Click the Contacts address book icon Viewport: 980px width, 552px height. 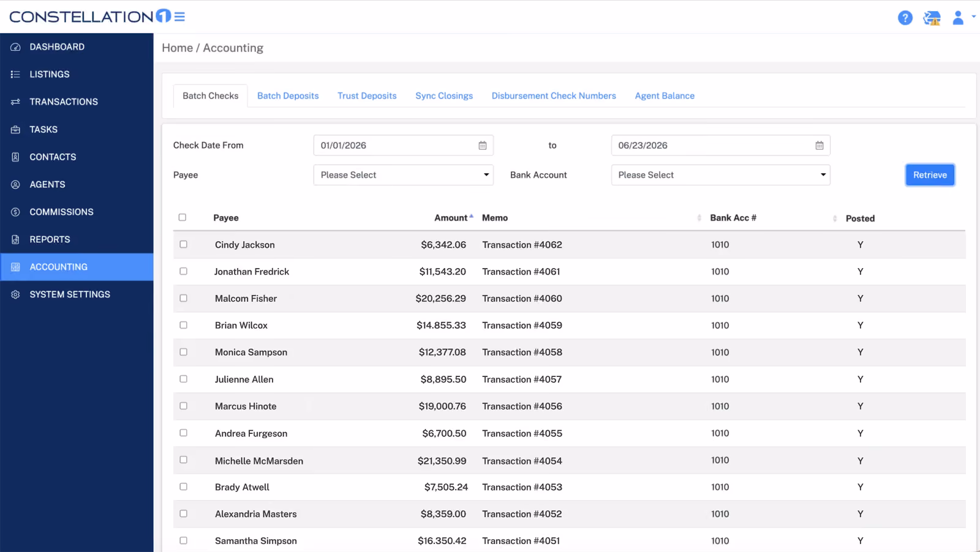[16, 157]
